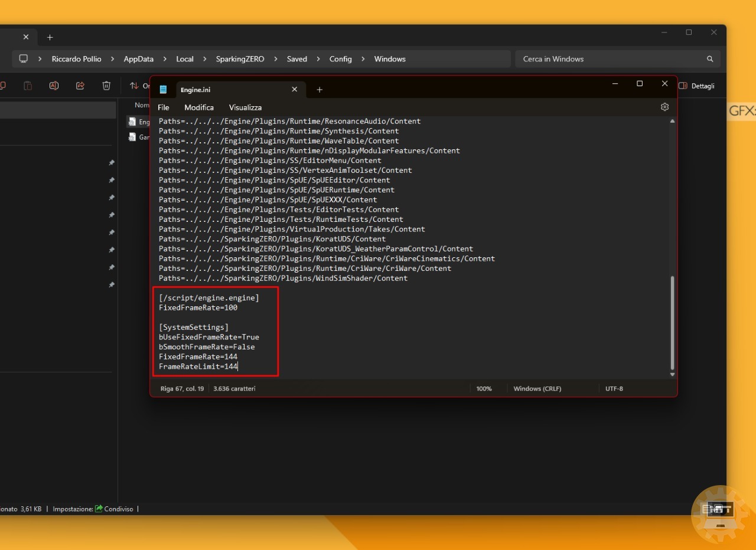Click the Notepad vertical scrollbar thumb
756x550 pixels.
click(672, 322)
